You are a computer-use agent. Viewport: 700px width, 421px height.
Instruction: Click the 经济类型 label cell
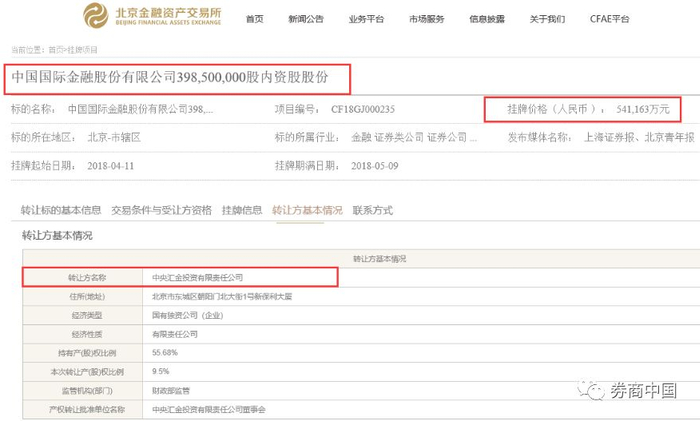pyautogui.click(x=83, y=315)
